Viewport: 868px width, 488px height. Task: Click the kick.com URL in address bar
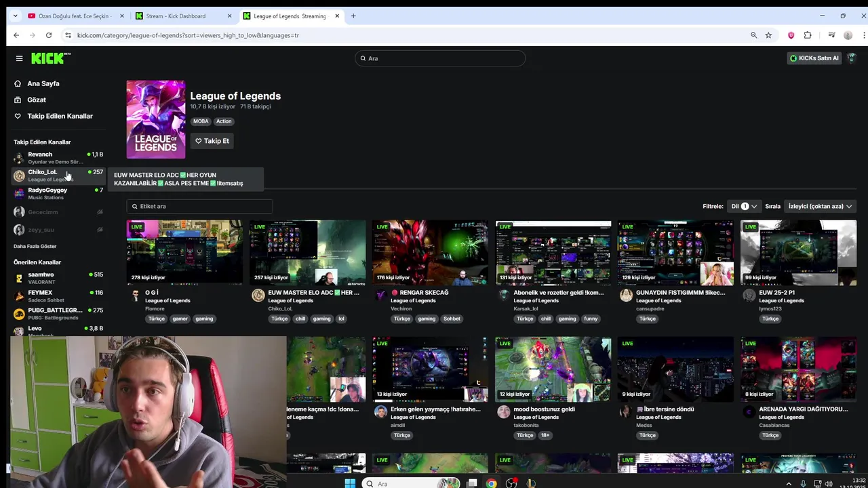(188, 35)
